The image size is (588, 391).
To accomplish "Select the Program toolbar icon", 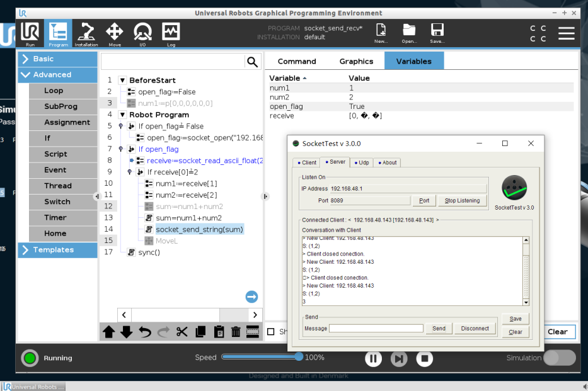I will tap(58, 34).
